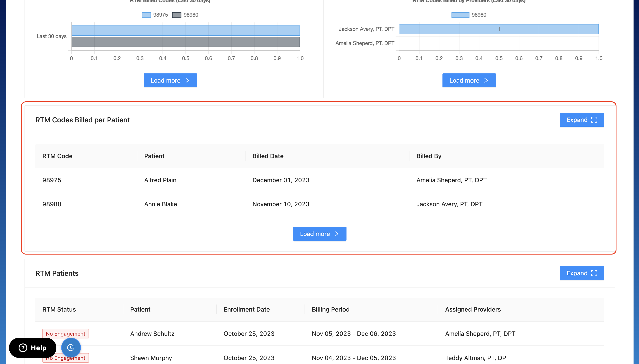
Task: Click the gray 98980 chart bar
Action: [185, 42]
